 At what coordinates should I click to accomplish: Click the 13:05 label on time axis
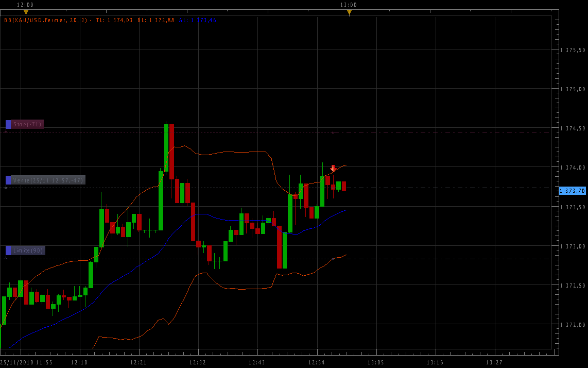(x=376, y=363)
